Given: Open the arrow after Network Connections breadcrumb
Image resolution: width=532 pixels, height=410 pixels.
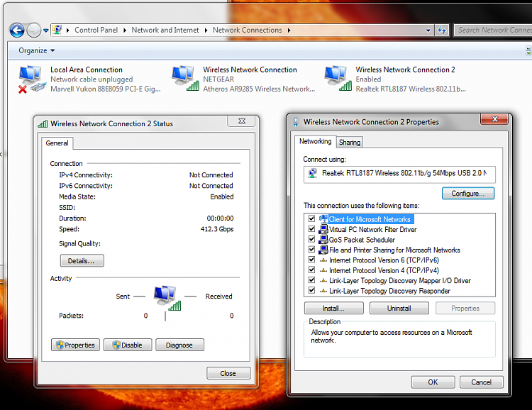Looking at the screenshot, I should (x=289, y=31).
